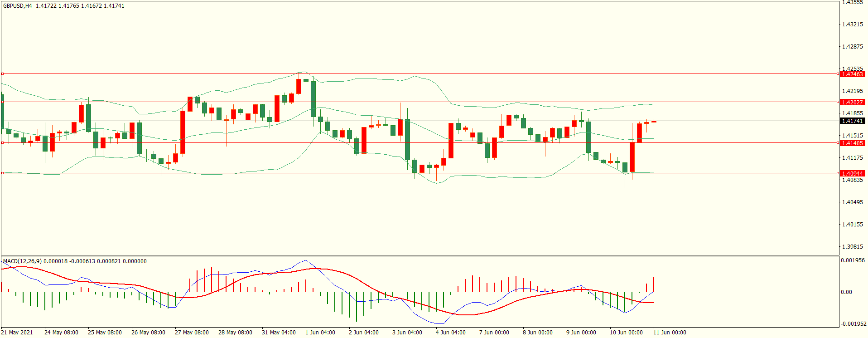Click the 1.41175 value on the price scale
Image resolution: width=868 pixels, height=338 pixels.
852,158
